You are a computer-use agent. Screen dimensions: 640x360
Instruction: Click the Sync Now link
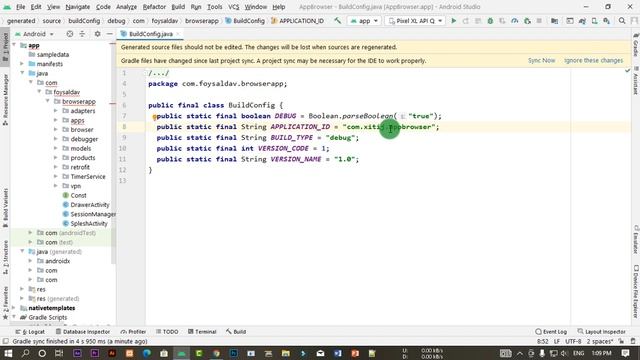pos(541,60)
